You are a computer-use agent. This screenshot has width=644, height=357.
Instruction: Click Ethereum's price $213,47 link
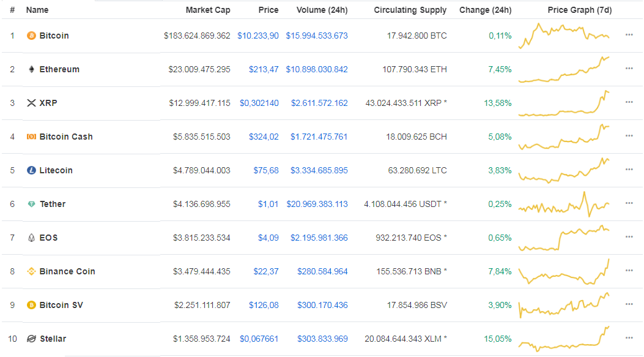pyautogui.click(x=263, y=69)
